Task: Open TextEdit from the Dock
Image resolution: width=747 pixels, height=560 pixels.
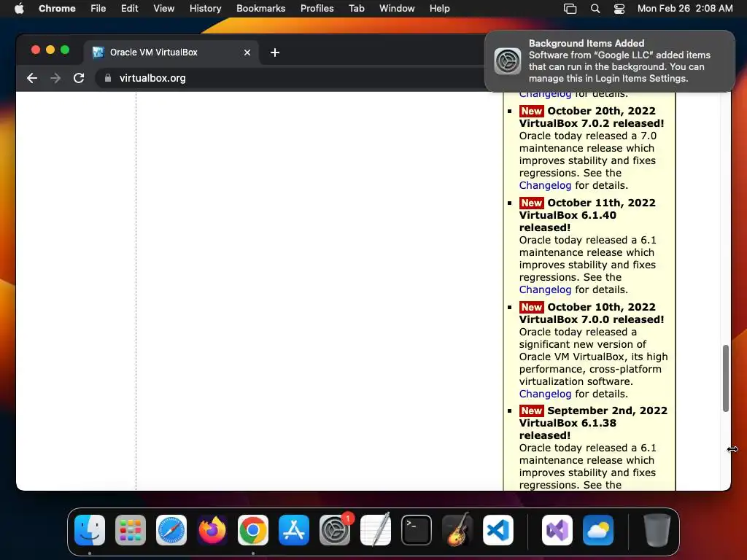Action: (376, 529)
